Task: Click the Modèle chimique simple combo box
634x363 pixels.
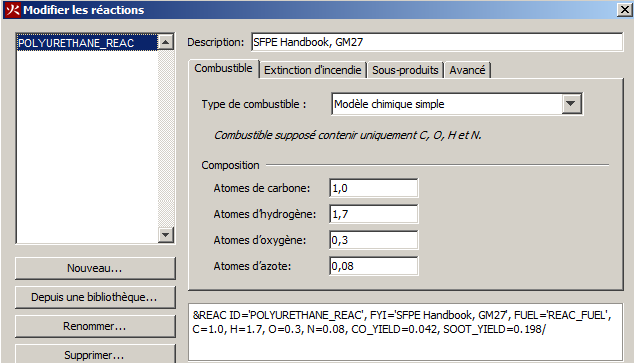Action: 456,104
